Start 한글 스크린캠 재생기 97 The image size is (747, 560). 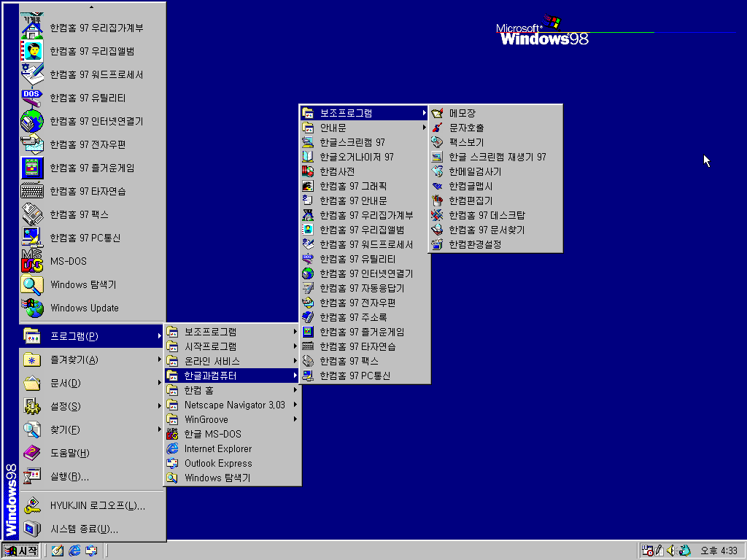[x=495, y=157]
